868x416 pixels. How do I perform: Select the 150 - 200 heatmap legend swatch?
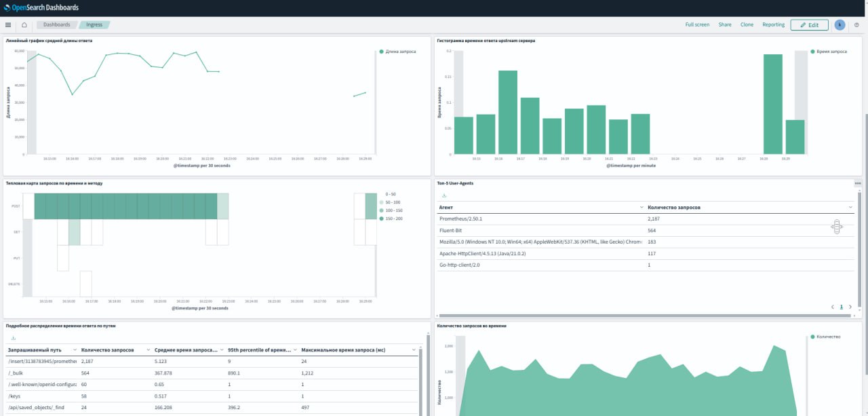click(x=382, y=219)
